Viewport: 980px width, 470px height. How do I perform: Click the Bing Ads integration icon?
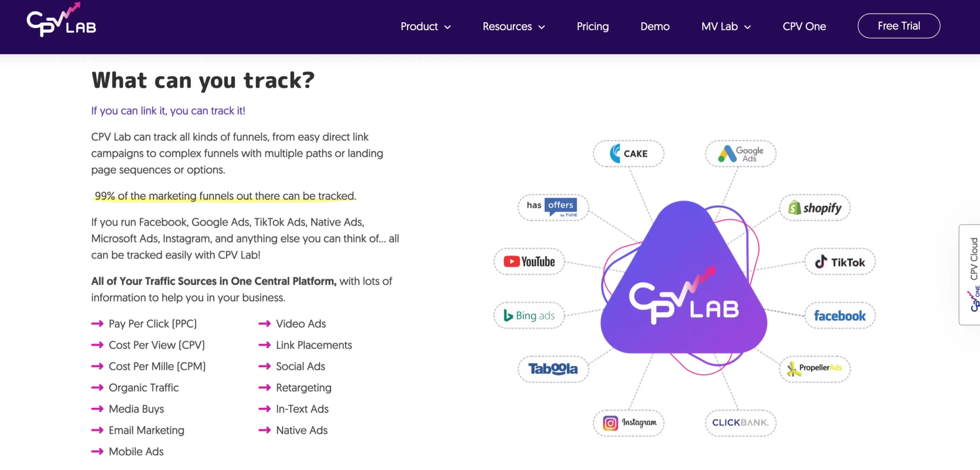tap(530, 315)
